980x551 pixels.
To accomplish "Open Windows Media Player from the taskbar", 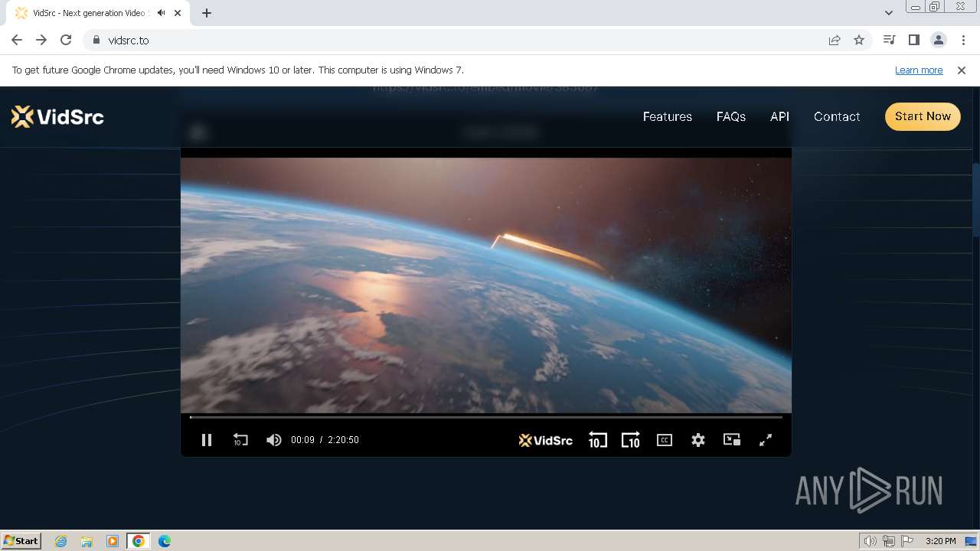I will (x=113, y=541).
